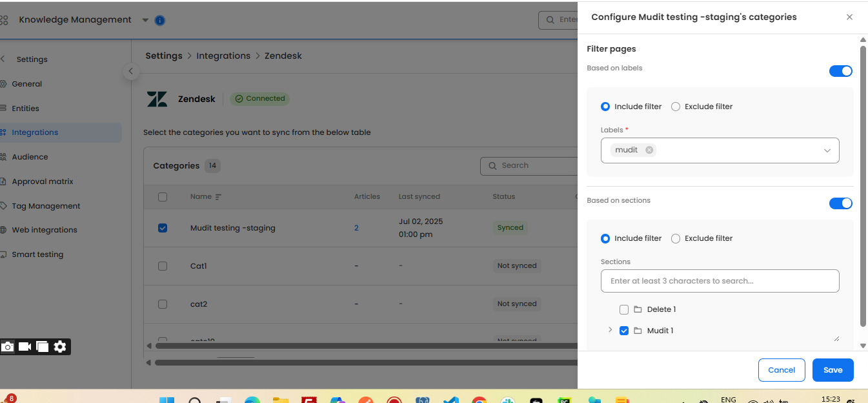
Task: Take a screenshot with the camera icon
Action: coord(8,347)
